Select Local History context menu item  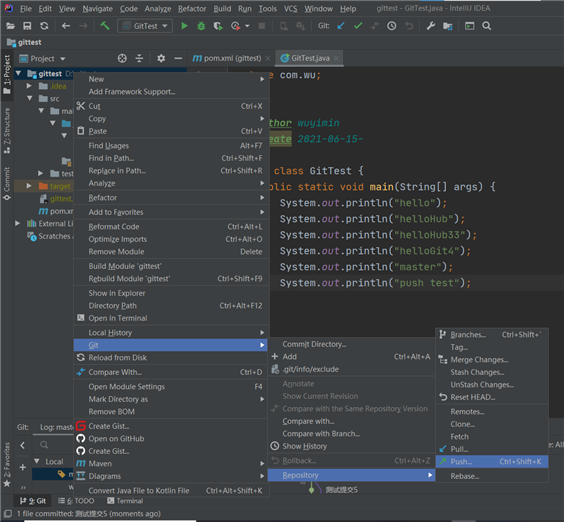pos(171,333)
